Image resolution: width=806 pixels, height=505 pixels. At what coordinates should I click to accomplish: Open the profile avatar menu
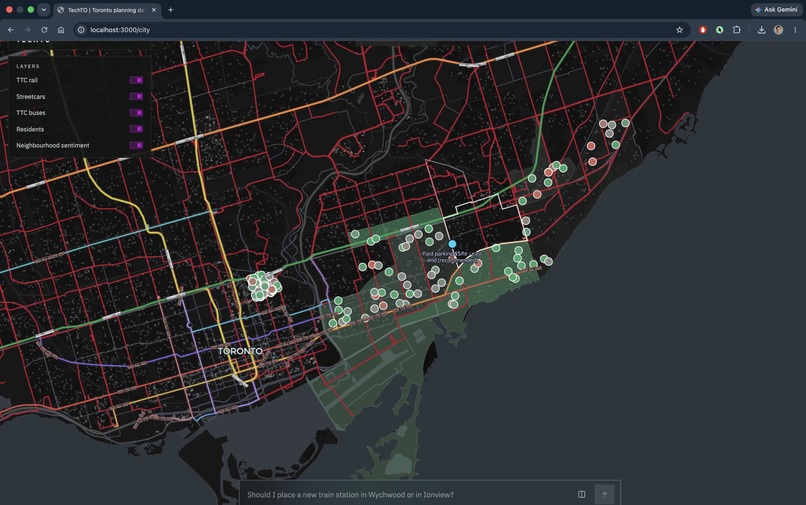(x=778, y=30)
